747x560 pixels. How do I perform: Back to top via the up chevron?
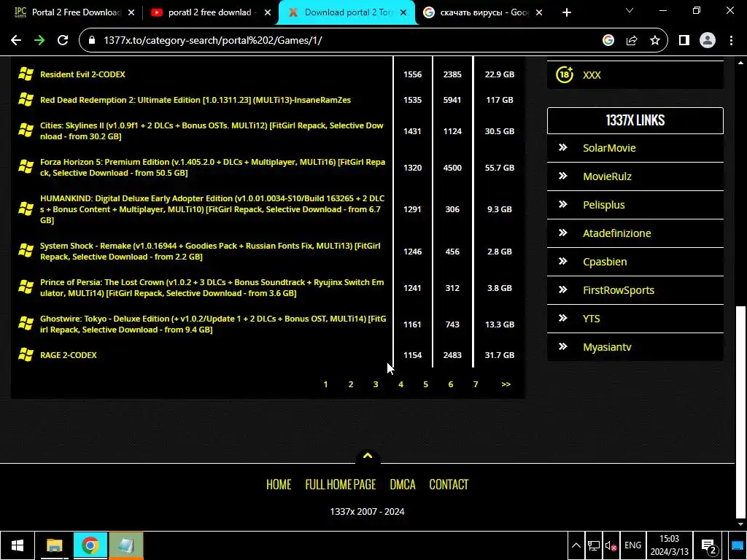[x=368, y=456]
